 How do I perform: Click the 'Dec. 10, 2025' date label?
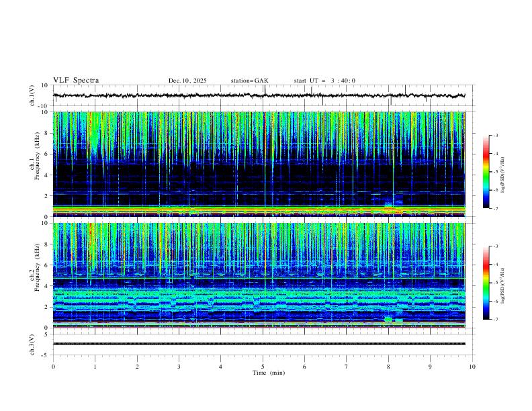[x=187, y=81]
